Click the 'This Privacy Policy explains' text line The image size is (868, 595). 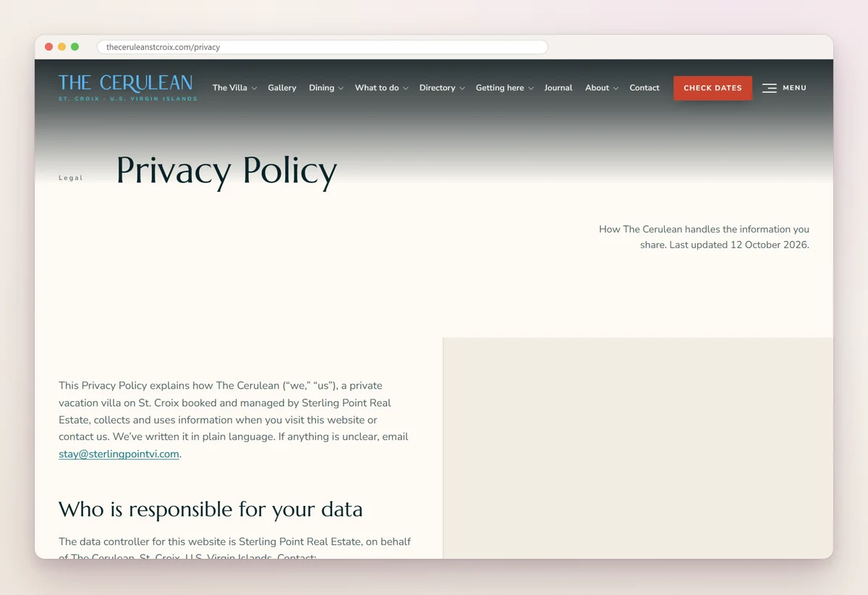coord(221,385)
